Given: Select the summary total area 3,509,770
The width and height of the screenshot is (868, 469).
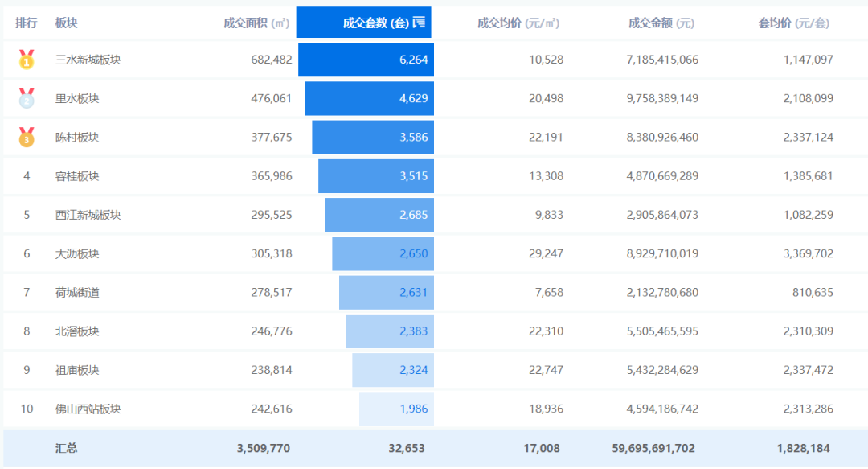Looking at the screenshot, I should tap(264, 449).
